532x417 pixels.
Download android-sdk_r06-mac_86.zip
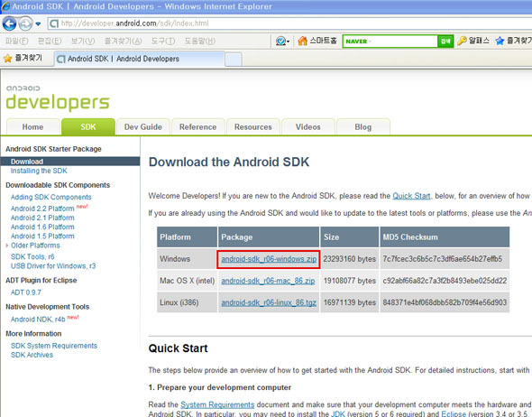[268, 281]
